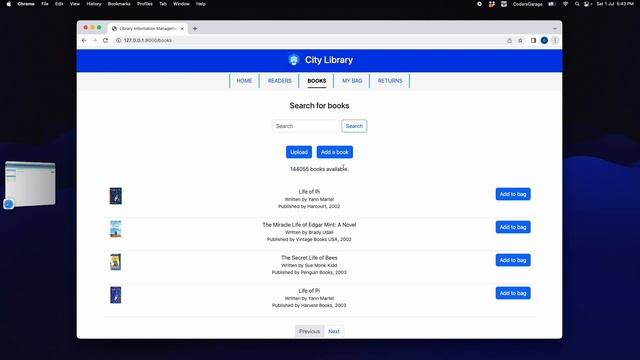
Task: Click the Search button
Action: (x=354, y=126)
